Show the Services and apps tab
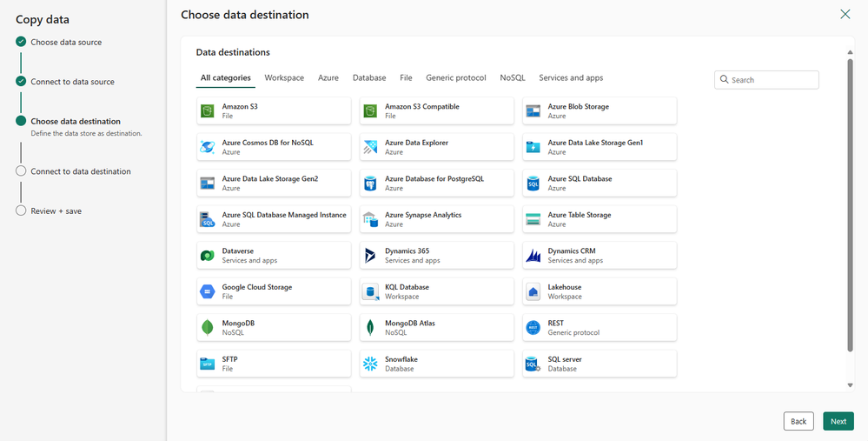Image resolution: width=868 pixels, height=441 pixels. [571, 78]
